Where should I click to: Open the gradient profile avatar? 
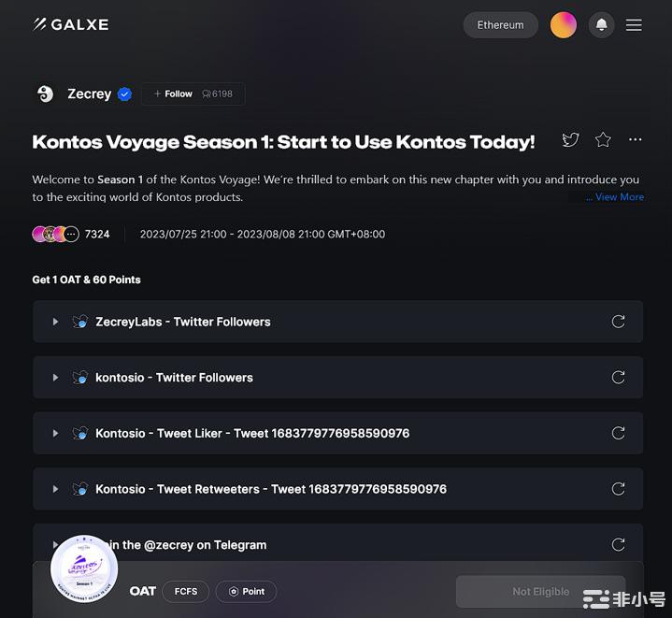[x=564, y=25]
